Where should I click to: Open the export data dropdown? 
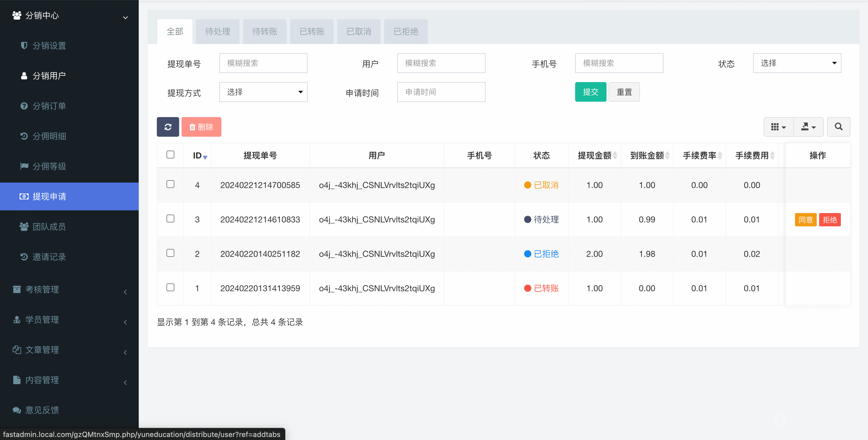[809, 127]
